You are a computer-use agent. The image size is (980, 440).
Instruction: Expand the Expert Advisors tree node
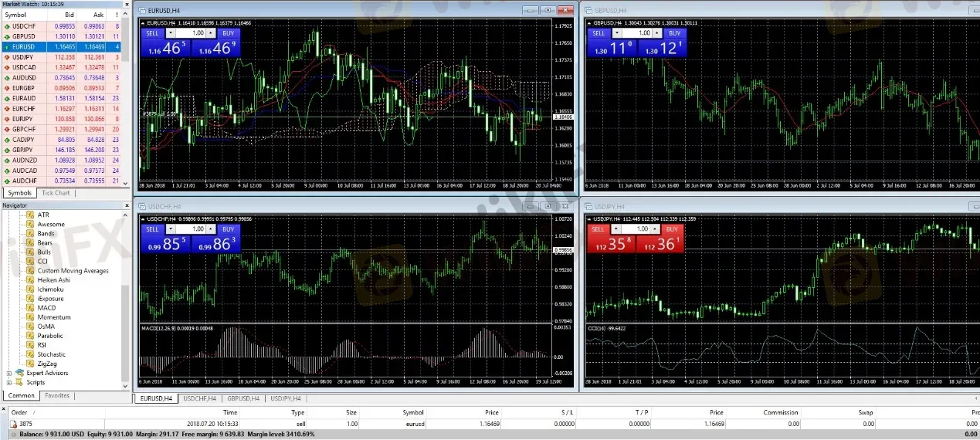coord(9,374)
